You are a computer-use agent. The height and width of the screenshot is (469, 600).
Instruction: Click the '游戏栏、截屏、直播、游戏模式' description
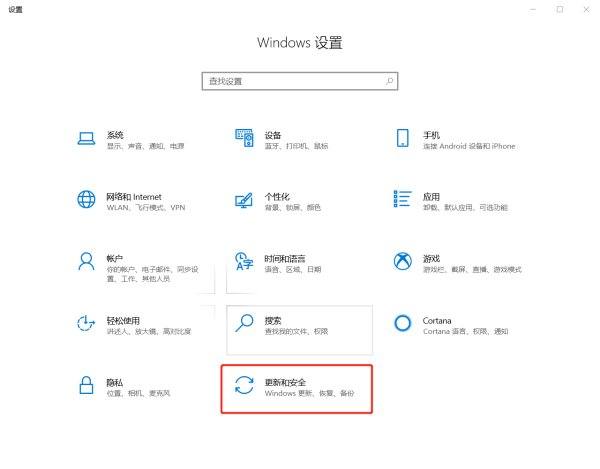(x=472, y=269)
